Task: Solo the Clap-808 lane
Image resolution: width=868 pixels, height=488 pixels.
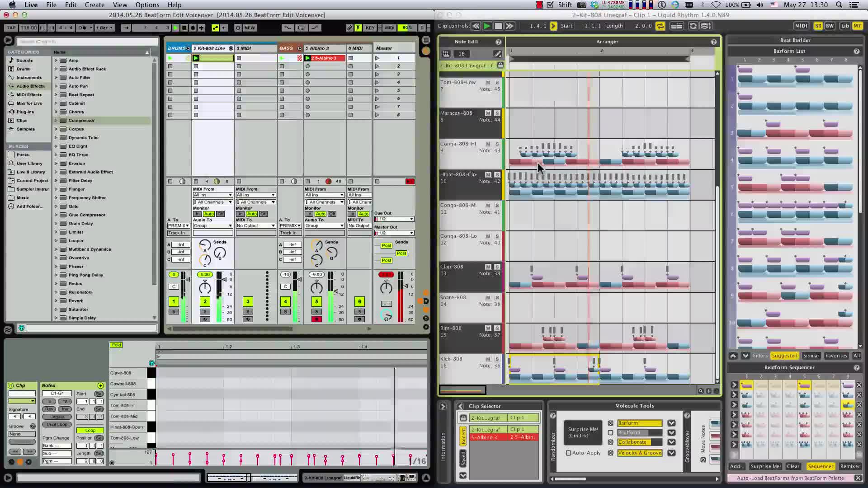Action: tap(497, 267)
